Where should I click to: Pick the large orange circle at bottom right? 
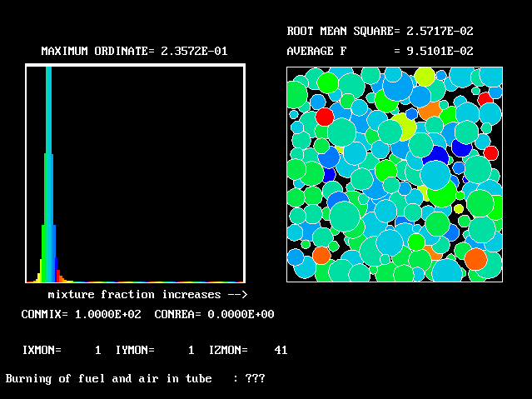coord(475,259)
